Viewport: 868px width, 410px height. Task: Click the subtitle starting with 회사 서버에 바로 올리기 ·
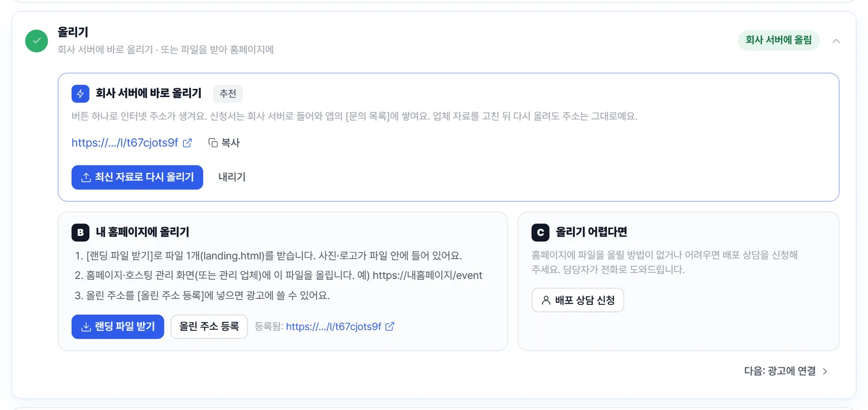pyautogui.click(x=166, y=49)
